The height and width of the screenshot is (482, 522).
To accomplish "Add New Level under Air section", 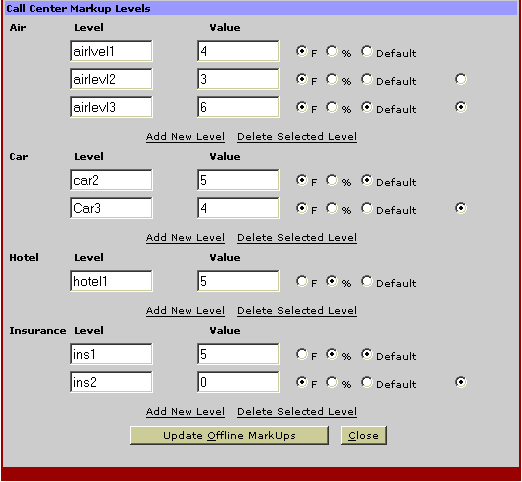I will [x=185, y=137].
